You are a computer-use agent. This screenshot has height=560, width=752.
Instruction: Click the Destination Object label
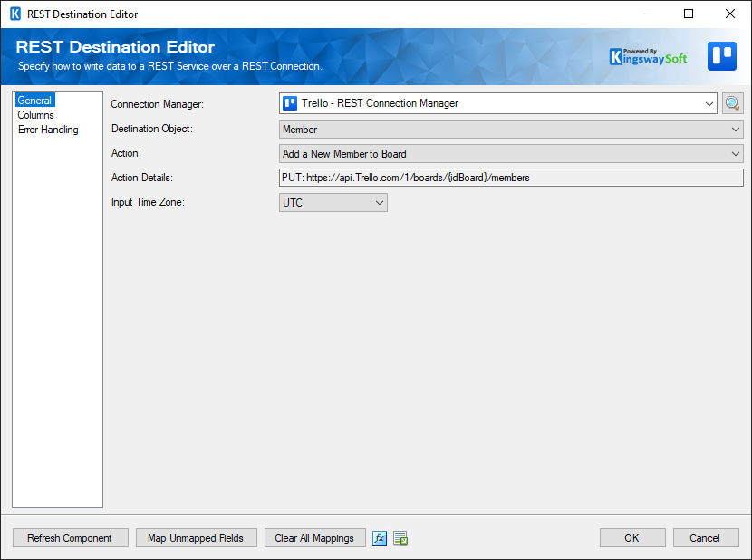point(151,129)
